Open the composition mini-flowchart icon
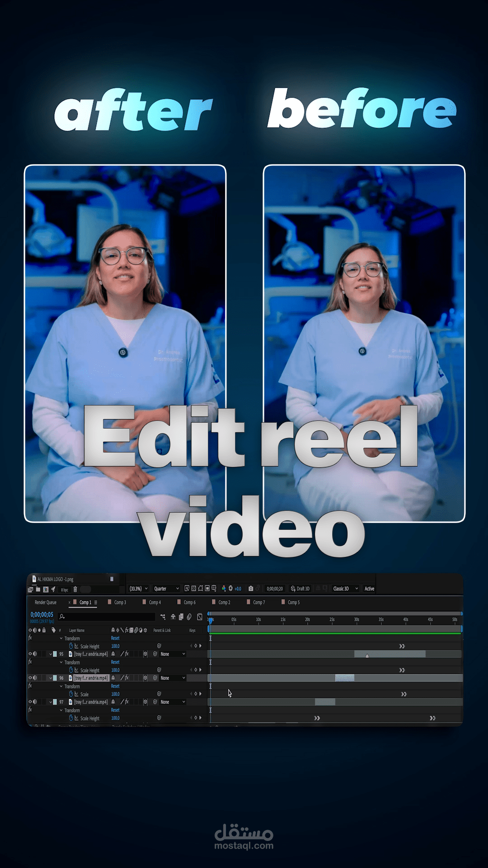Image resolution: width=488 pixels, height=868 pixels. pyautogui.click(x=163, y=617)
